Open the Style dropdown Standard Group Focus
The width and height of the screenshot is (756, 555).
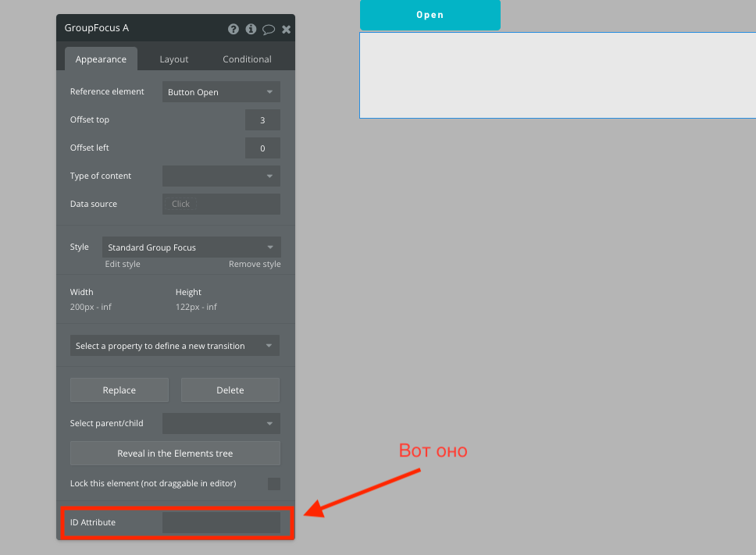[191, 247]
